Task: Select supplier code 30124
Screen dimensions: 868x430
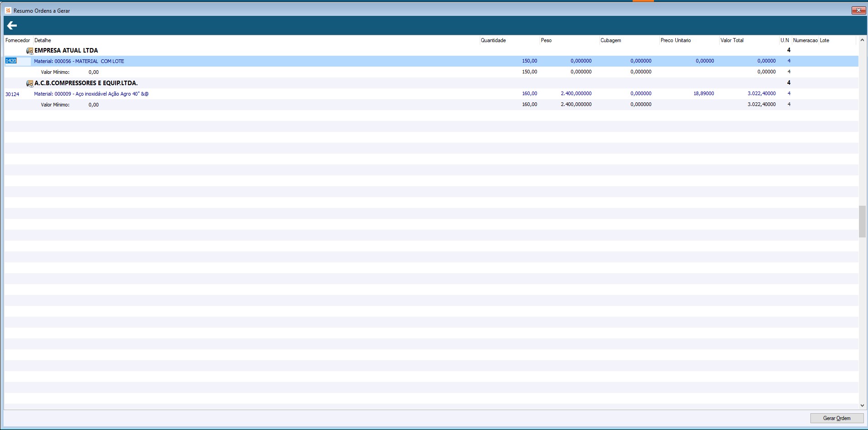Action: tap(12, 94)
